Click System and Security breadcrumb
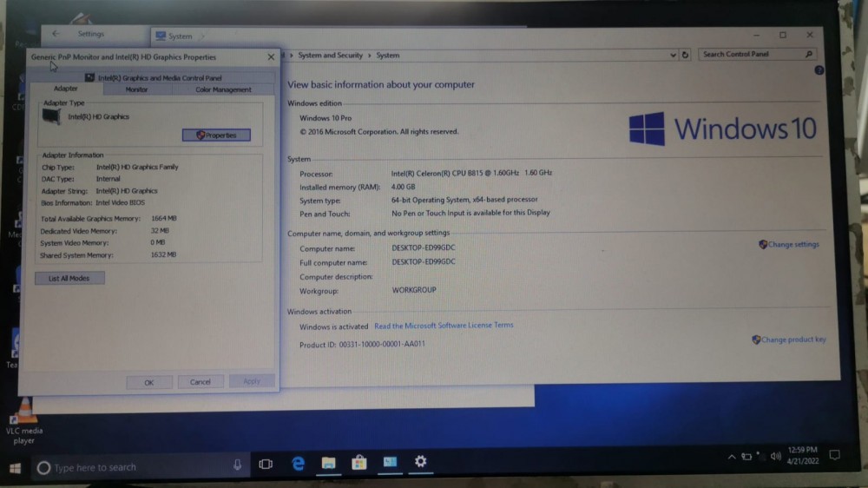The width and height of the screenshot is (868, 488). pos(331,56)
